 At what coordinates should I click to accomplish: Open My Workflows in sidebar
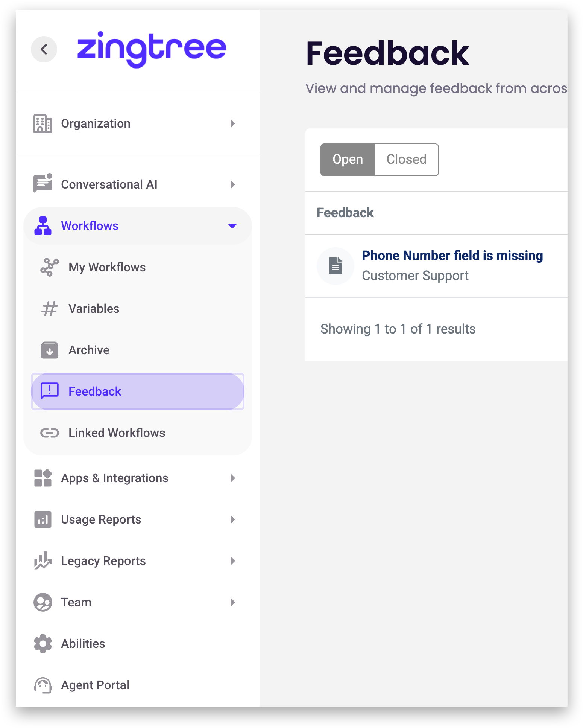point(107,267)
